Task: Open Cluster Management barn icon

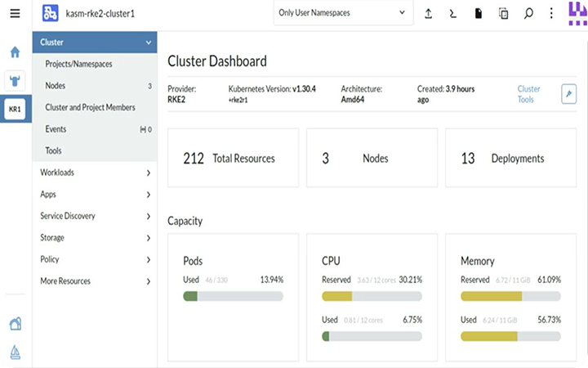Action: click(x=15, y=324)
